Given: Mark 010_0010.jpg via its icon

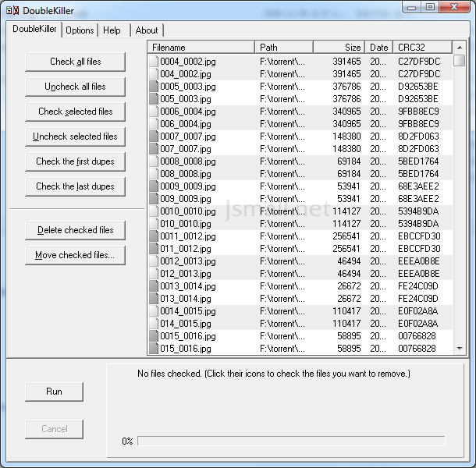Looking at the screenshot, I should (154, 224).
